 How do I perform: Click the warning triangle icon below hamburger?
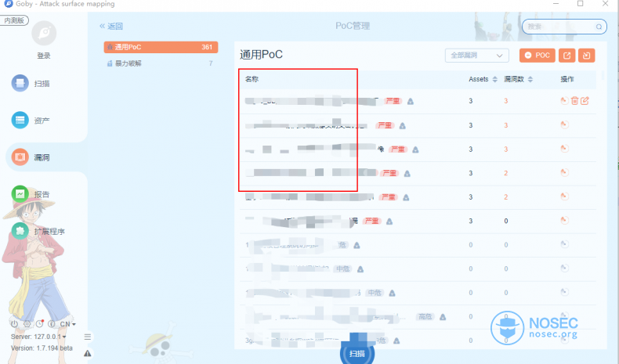88,353
